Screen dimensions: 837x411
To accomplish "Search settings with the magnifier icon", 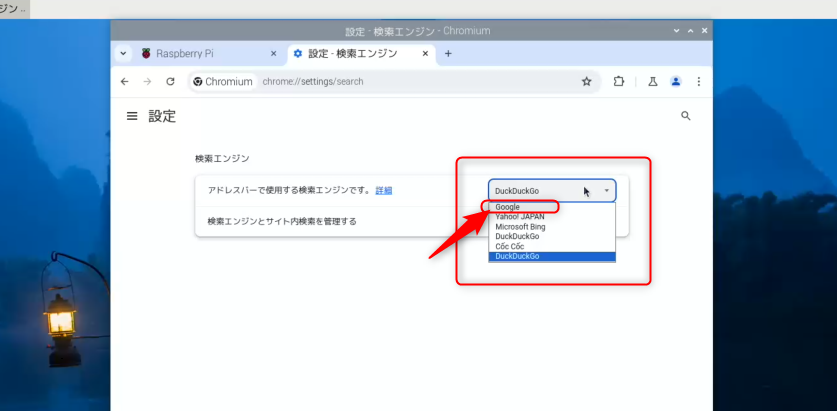I will (686, 116).
